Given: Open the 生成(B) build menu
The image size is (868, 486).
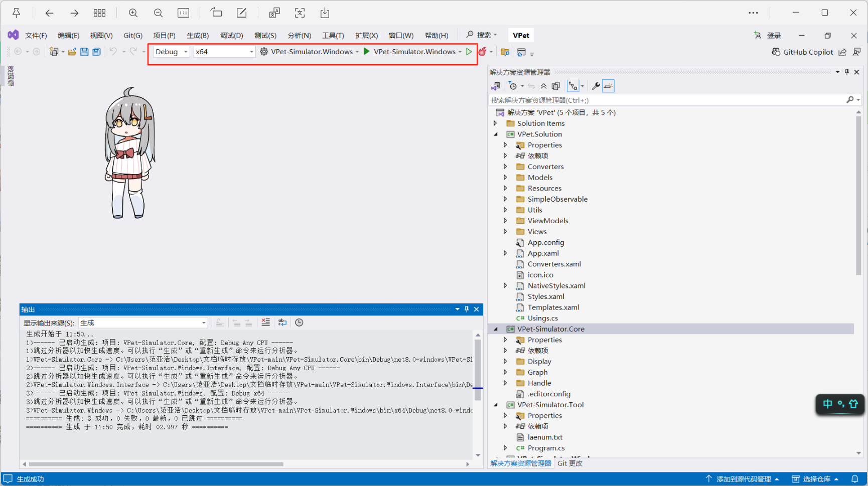Looking at the screenshot, I should point(198,35).
